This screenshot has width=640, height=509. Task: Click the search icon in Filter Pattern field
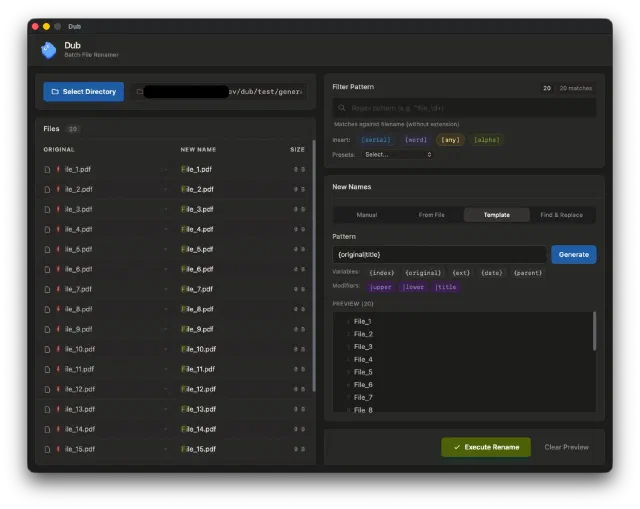[x=341, y=108]
